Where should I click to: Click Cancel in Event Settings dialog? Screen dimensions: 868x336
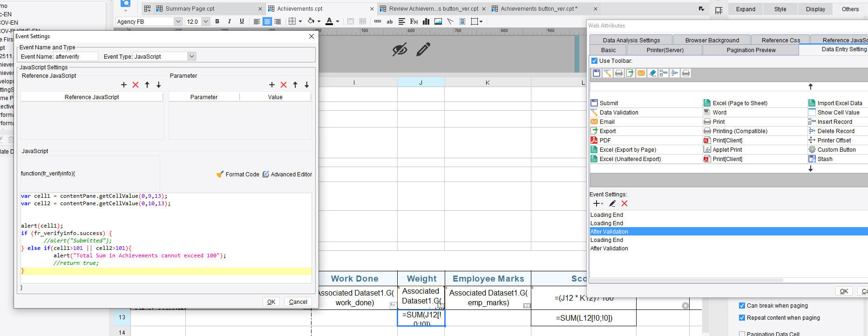(x=298, y=302)
